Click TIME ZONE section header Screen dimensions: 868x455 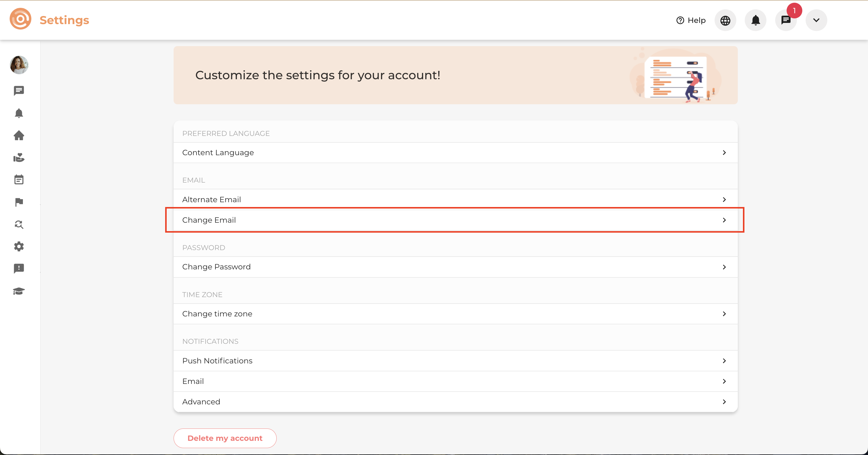[202, 295]
